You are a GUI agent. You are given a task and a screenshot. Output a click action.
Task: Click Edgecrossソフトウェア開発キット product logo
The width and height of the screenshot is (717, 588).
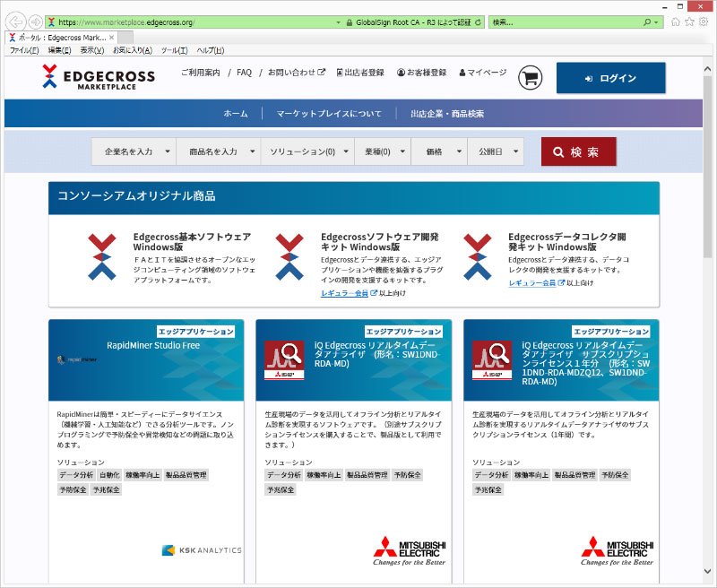tap(289, 257)
